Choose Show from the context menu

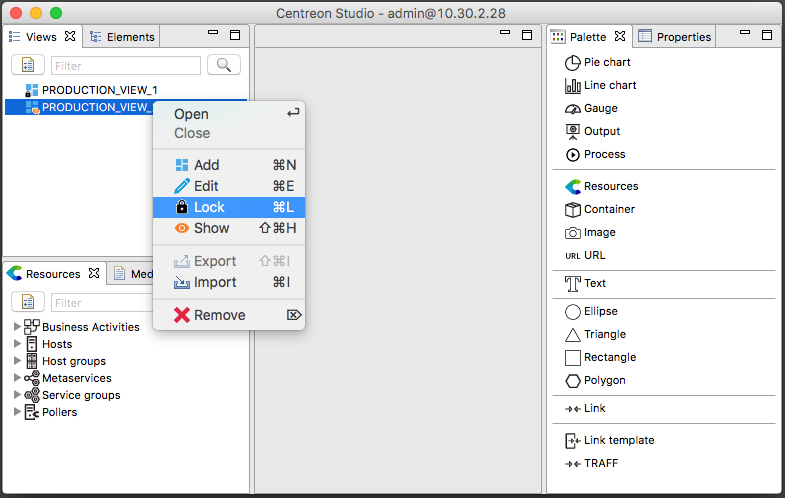pyautogui.click(x=229, y=228)
